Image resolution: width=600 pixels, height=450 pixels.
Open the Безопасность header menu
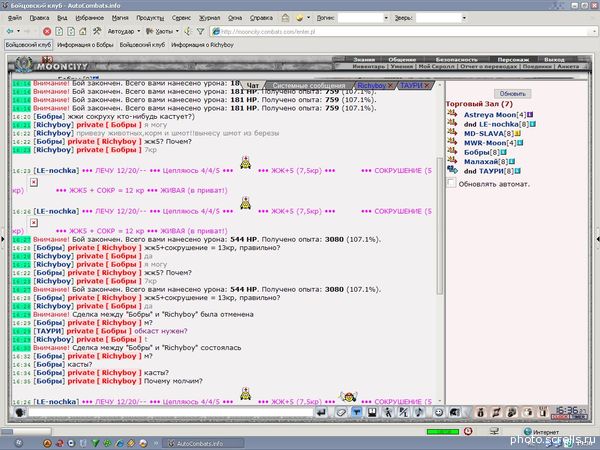pos(457,59)
